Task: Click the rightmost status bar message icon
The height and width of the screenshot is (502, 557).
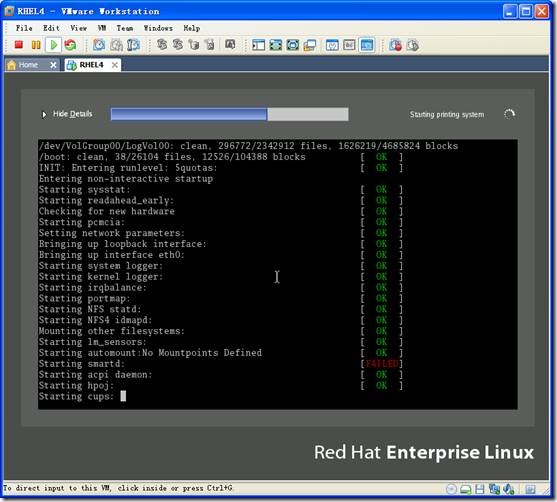Action: pyautogui.click(x=530, y=489)
